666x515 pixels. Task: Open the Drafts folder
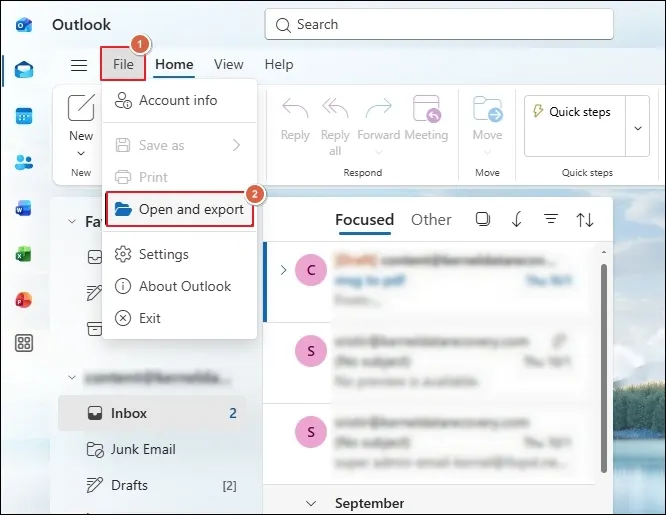[152, 485]
